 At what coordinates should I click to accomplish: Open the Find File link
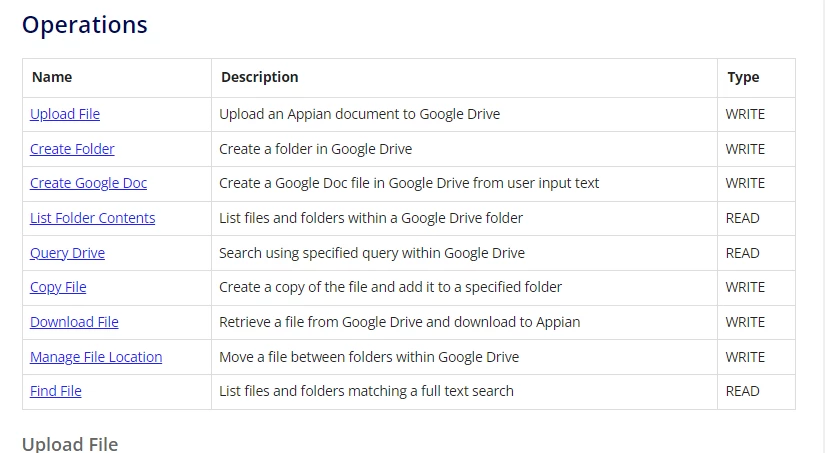56,391
